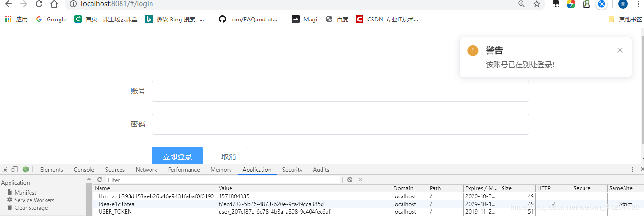Open the Chrome three-dot main menu
Viewport: 644px width, 216px height.
(638, 4)
